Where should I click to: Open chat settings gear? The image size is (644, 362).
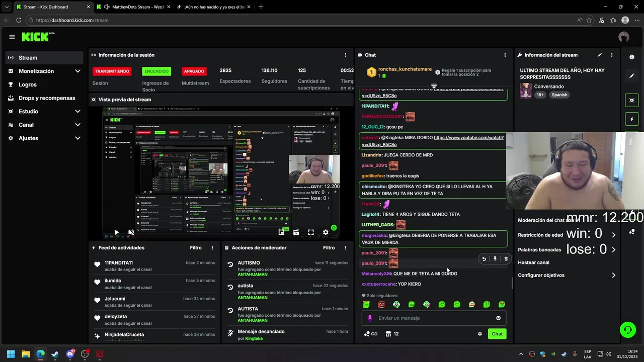(480, 334)
